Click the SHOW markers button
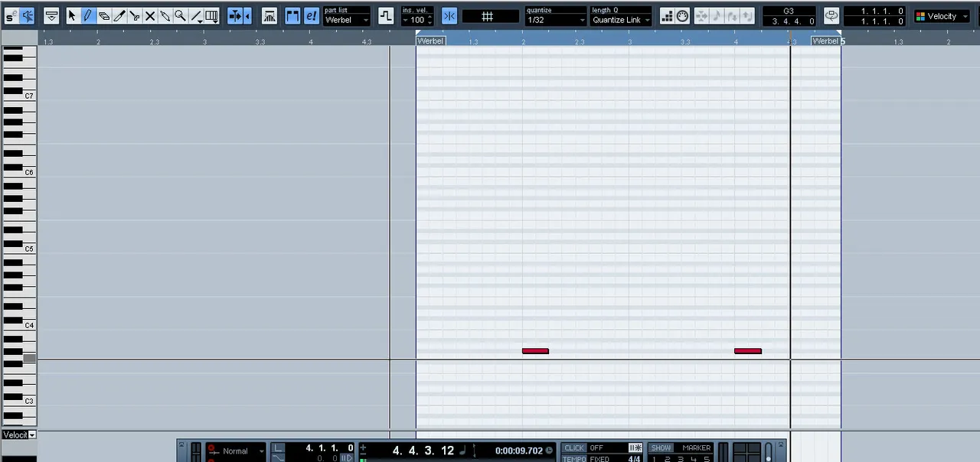This screenshot has height=462, width=980. 661,447
